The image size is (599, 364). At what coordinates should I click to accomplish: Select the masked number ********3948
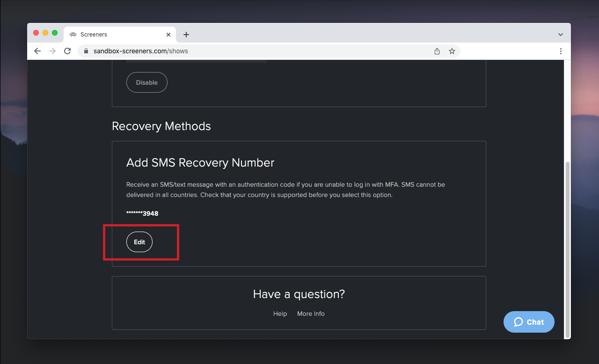pyautogui.click(x=142, y=213)
